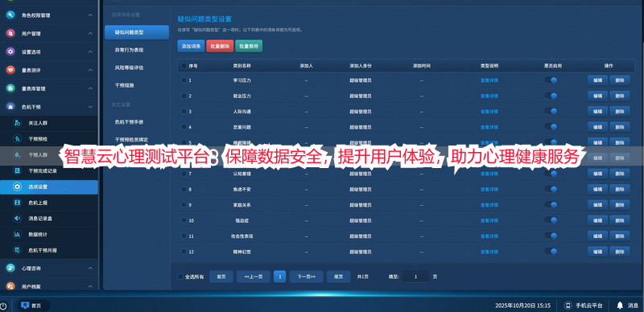Screen dimensions: 644x312
Task: Open 查看详情 link for 攻击性表现
Action: click(489, 236)
